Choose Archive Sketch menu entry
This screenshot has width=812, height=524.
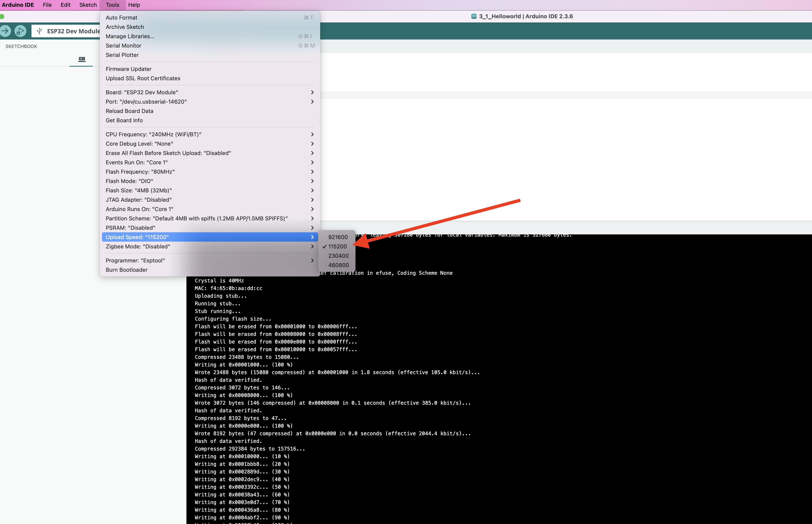(210, 27)
